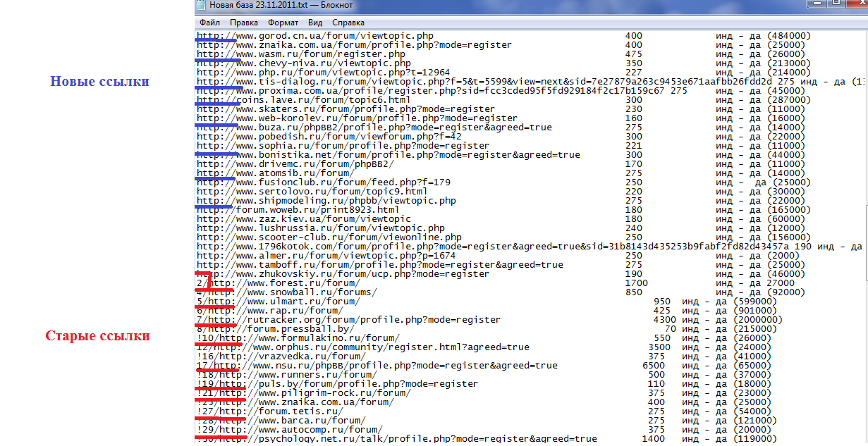
Task: Open the Вид menu
Action: 315,23
